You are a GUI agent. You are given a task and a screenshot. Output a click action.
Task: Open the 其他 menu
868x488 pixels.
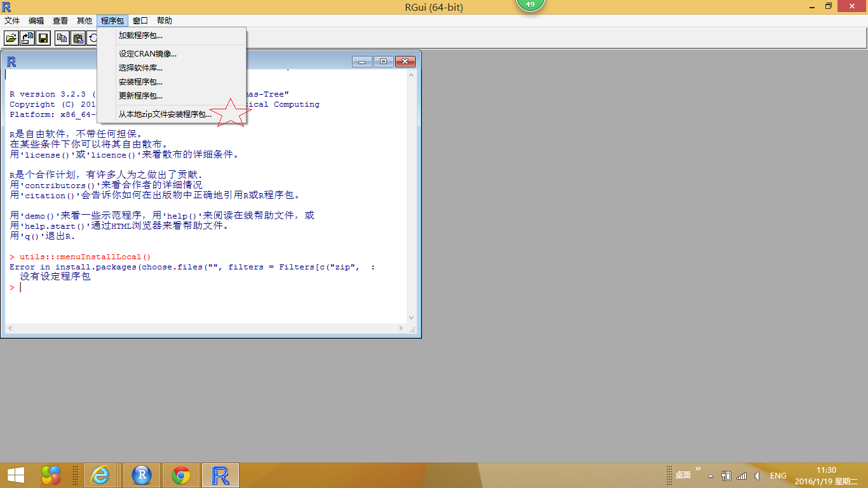coord(85,21)
